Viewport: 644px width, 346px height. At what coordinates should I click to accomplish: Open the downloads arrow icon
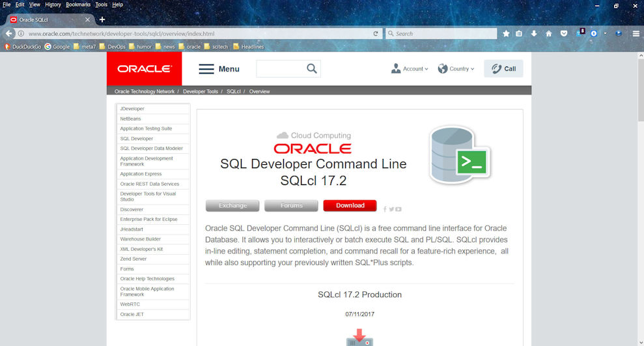534,33
